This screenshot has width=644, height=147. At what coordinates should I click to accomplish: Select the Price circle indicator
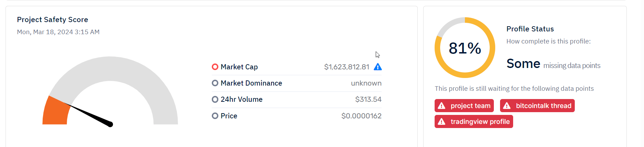coord(215,116)
